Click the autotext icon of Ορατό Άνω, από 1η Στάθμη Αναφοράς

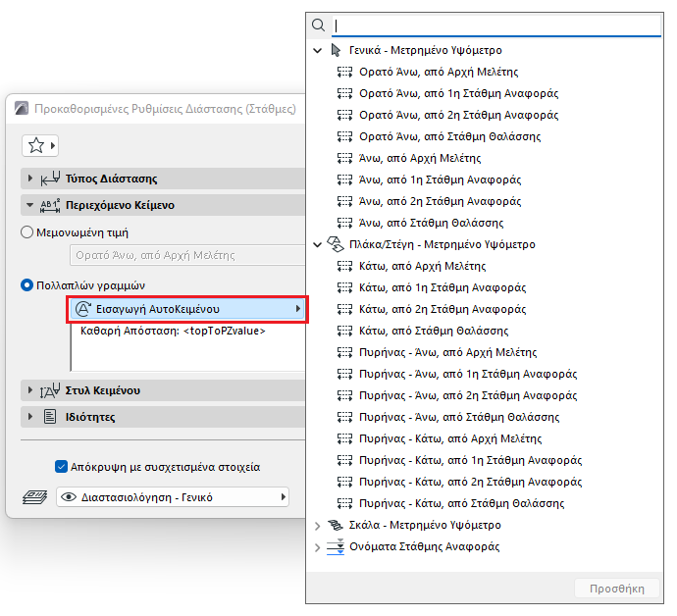coord(344,93)
